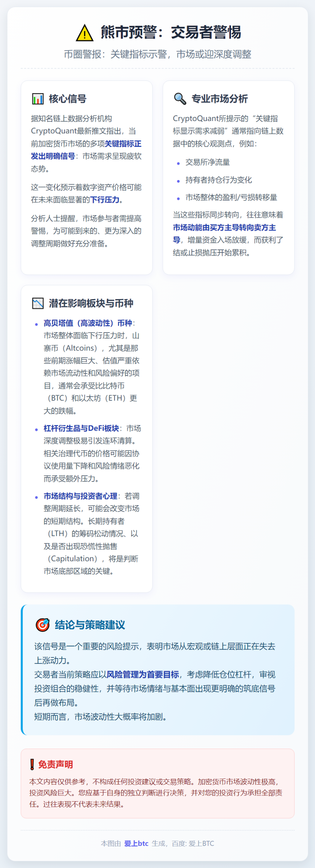The image size is (315, 868).
Task: Click bold text 市场动能由买方主导转向卖方主导
Action: click(x=224, y=234)
